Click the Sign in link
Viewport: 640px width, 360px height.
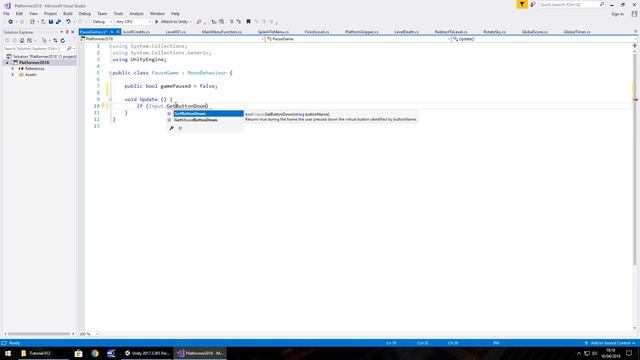click(618, 14)
